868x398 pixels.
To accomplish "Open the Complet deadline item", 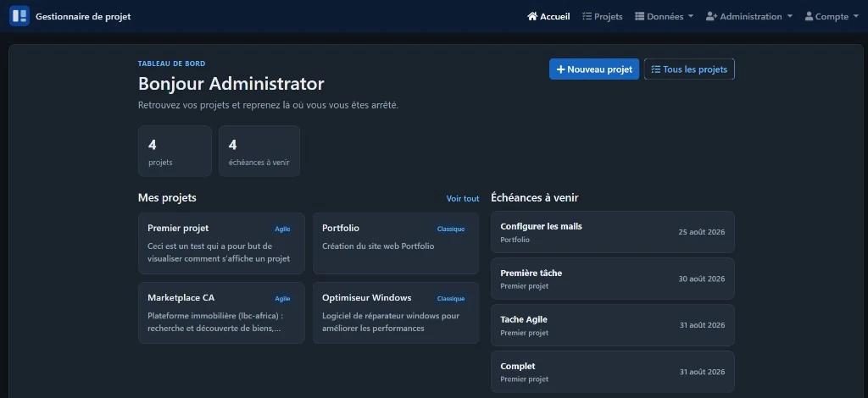I will (613, 372).
